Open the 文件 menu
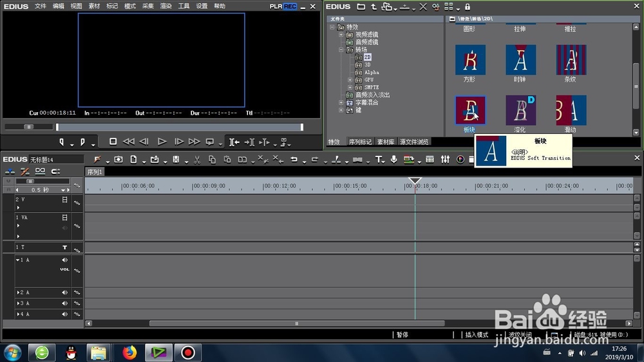The image size is (644, 362). 40,6
